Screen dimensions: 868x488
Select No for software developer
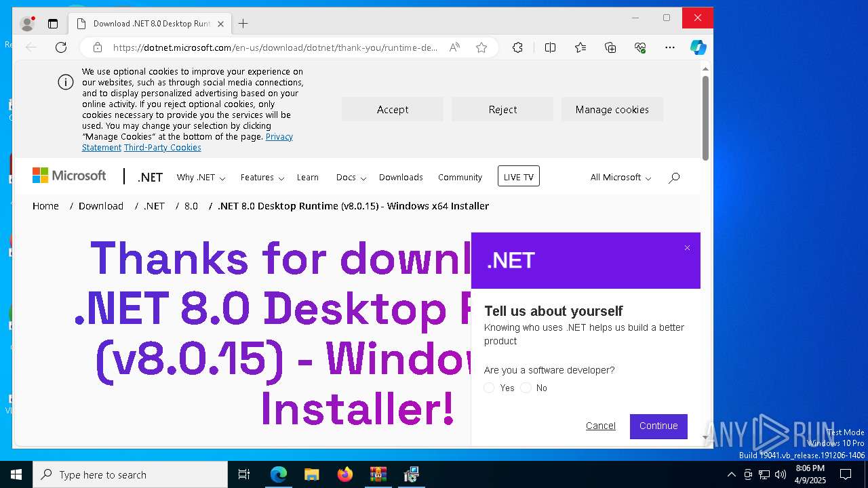pos(526,388)
